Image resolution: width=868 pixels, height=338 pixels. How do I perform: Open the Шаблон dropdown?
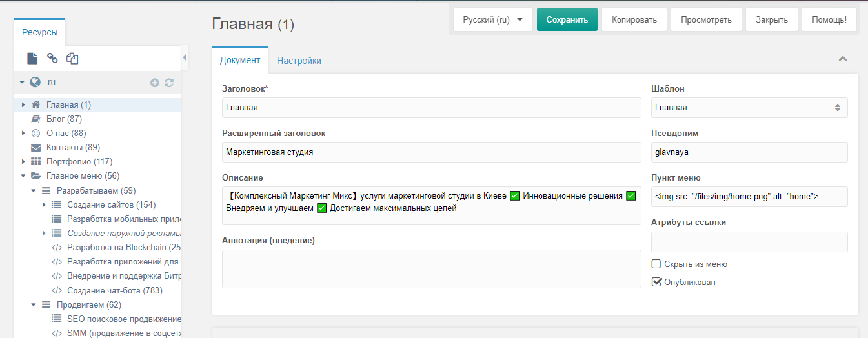749,108
